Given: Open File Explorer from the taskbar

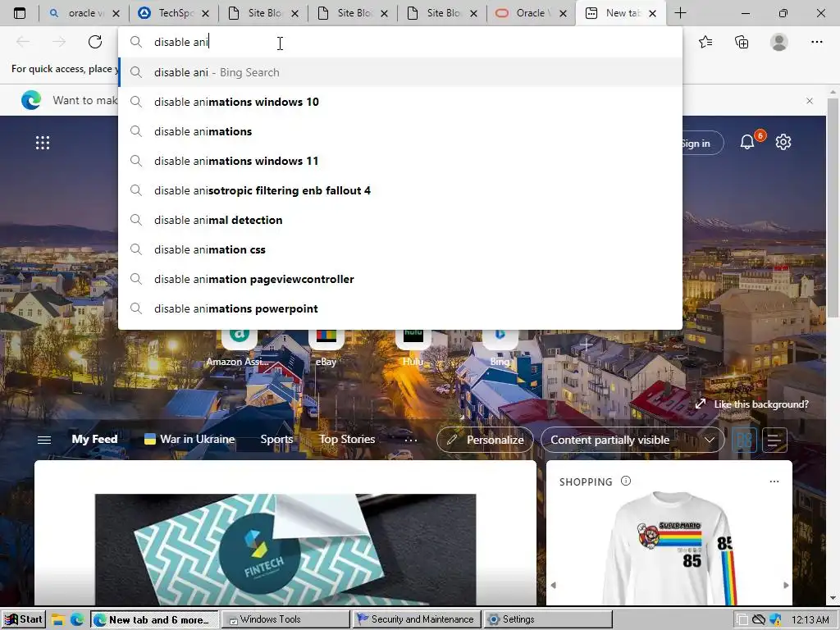Looking at the screenshot, I should [x=58, y=620].
